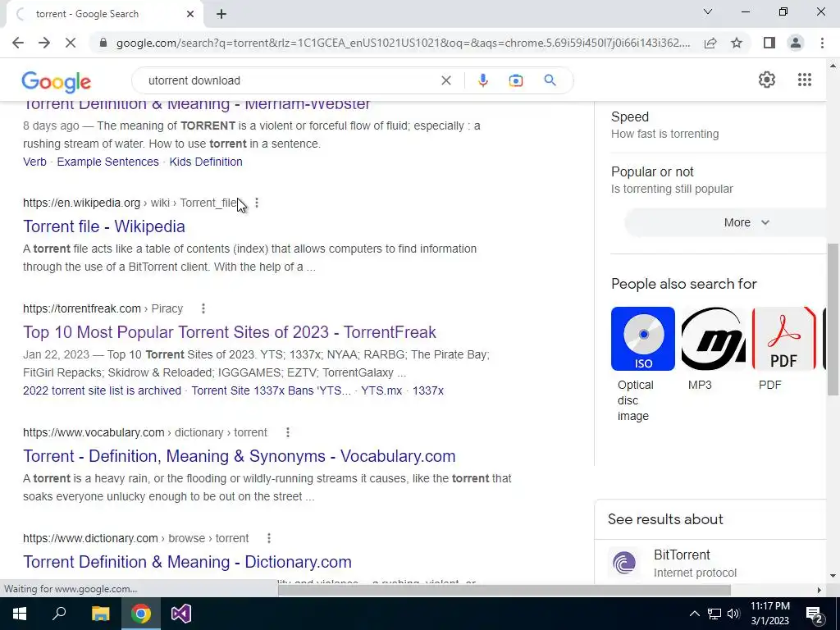Open the PDF related search thumbnail
This screenshot has width=840, height=630.
pos(783,339)
